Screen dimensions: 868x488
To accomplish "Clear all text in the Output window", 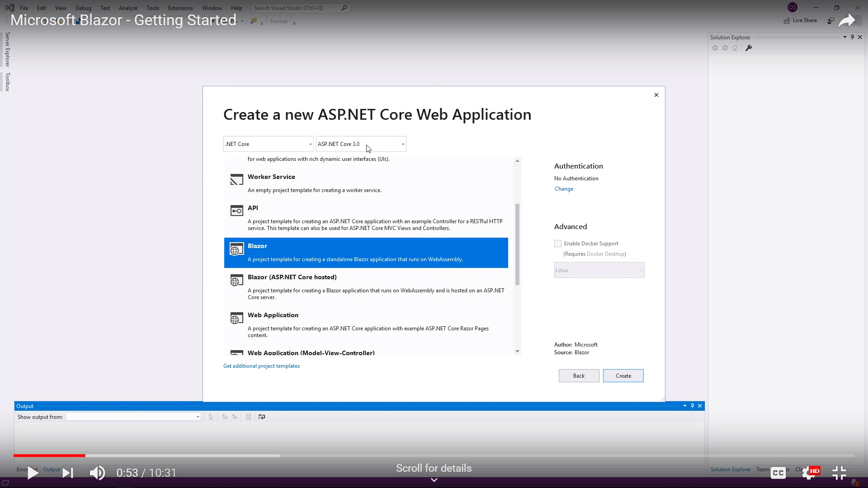I will (x=248, y=417).
